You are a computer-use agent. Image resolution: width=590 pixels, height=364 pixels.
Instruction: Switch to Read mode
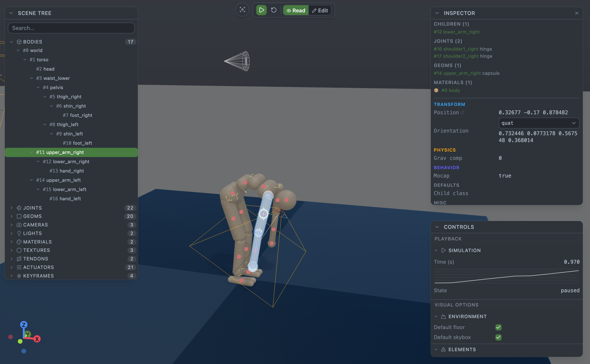point(296,10)
